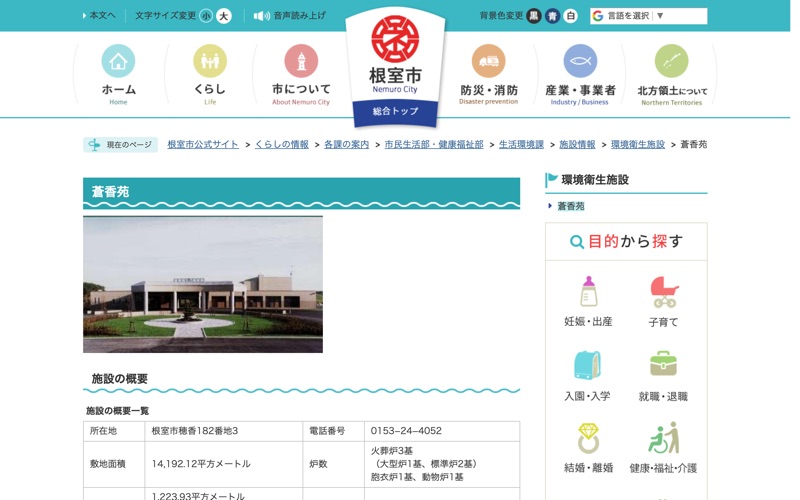Click the 健康・福祉・介護 label
This screenshot has height=500, width=800.
point(663,468)
